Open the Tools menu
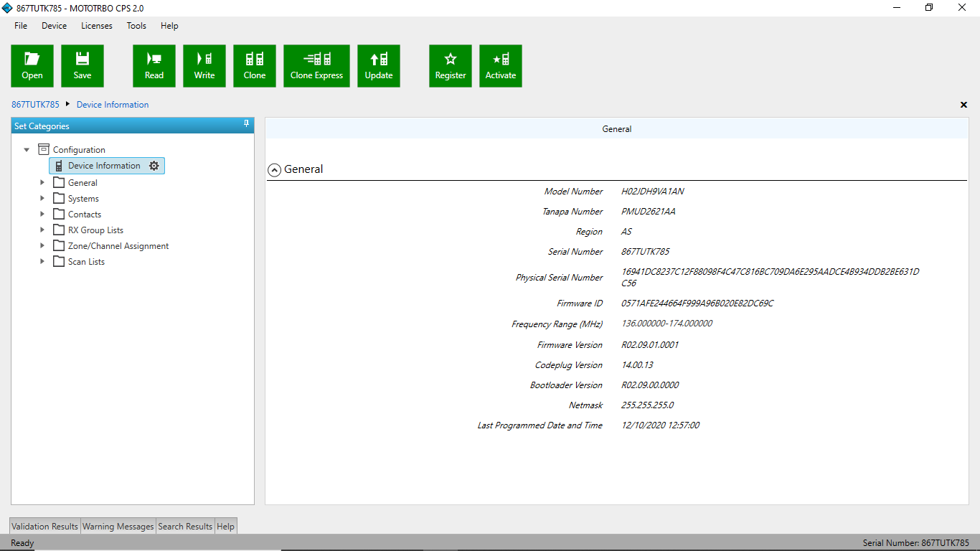This screenshot has height=551, width=980. click(x=136, y=26)
